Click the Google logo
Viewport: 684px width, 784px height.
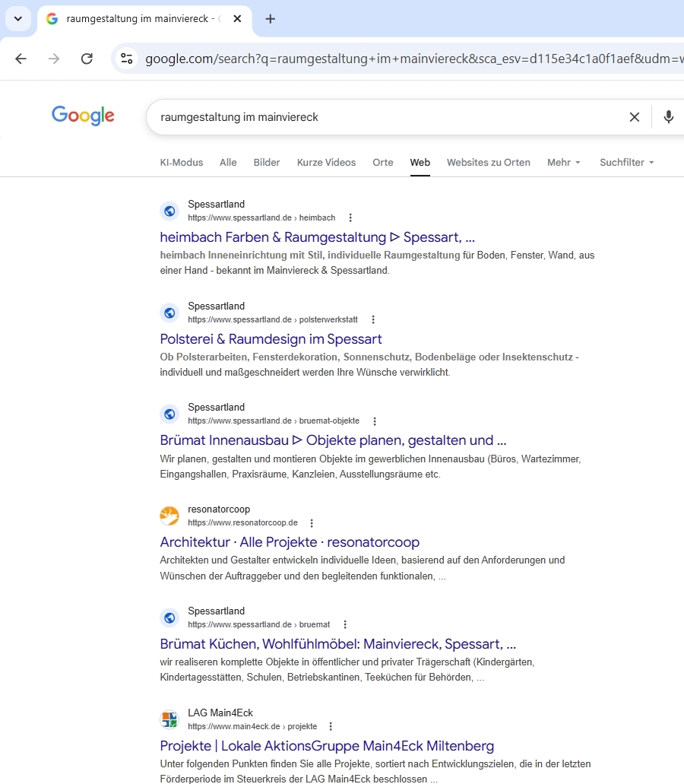tap(83, 116)
